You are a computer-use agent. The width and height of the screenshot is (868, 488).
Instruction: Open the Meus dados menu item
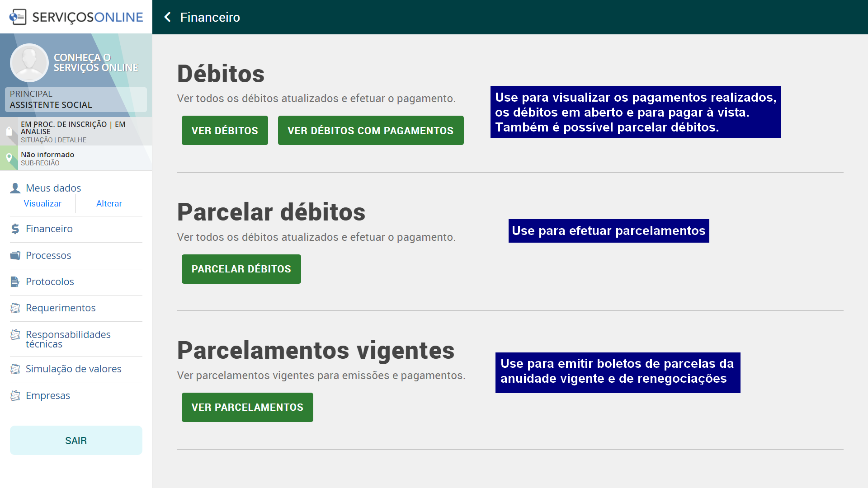(53, 188)
